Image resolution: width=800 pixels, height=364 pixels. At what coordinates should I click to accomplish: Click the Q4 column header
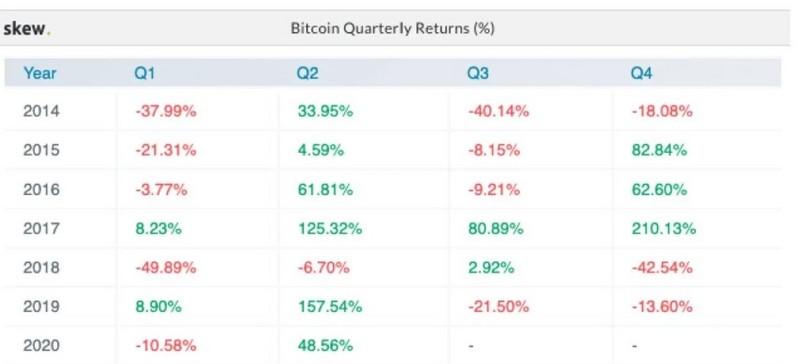click(641, 74)
